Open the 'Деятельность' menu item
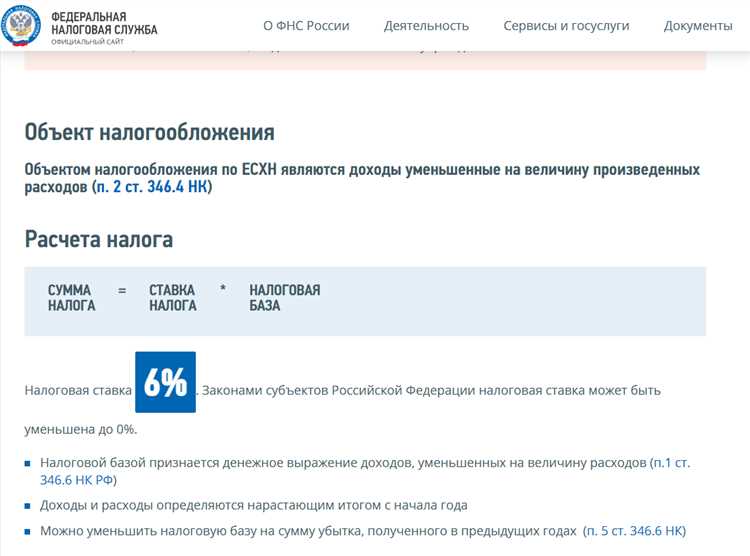Viewport: 750px width, 556px height. coord(426,26)
